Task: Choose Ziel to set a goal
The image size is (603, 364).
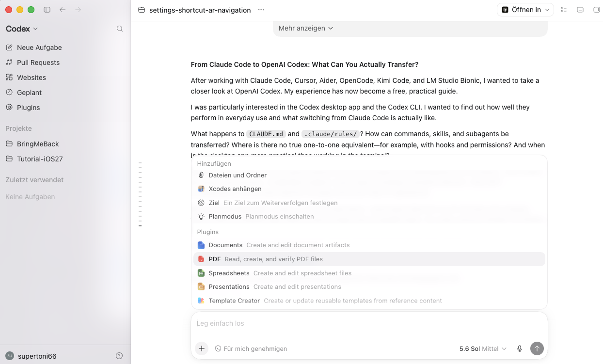Action: pyautogui.click(x=369, y=203)
